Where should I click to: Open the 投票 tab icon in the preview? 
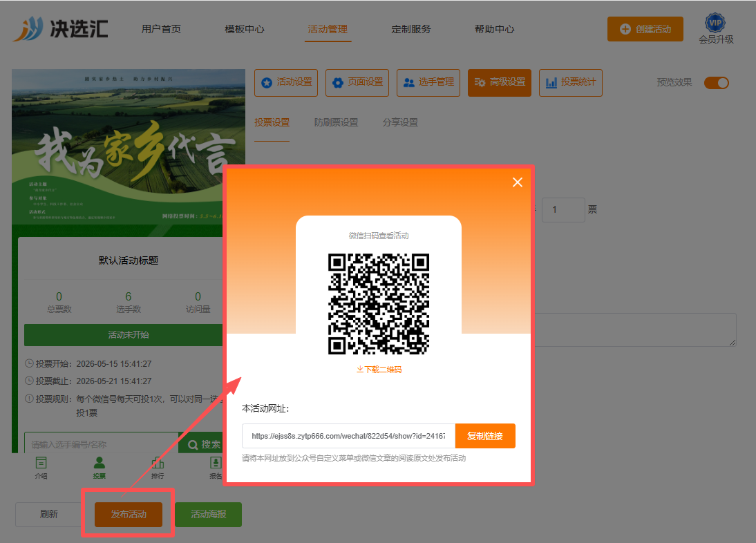pos(100,468)
